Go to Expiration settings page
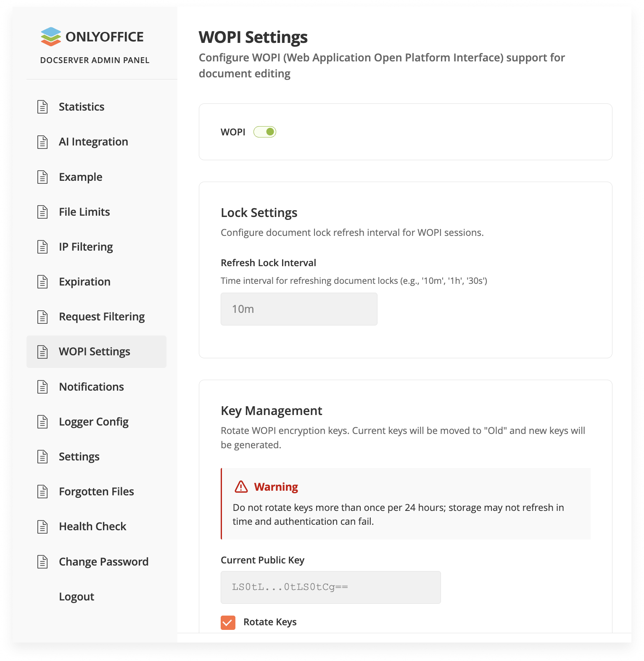644x661 pixels. pyautogui.click(x=84, y=282)
